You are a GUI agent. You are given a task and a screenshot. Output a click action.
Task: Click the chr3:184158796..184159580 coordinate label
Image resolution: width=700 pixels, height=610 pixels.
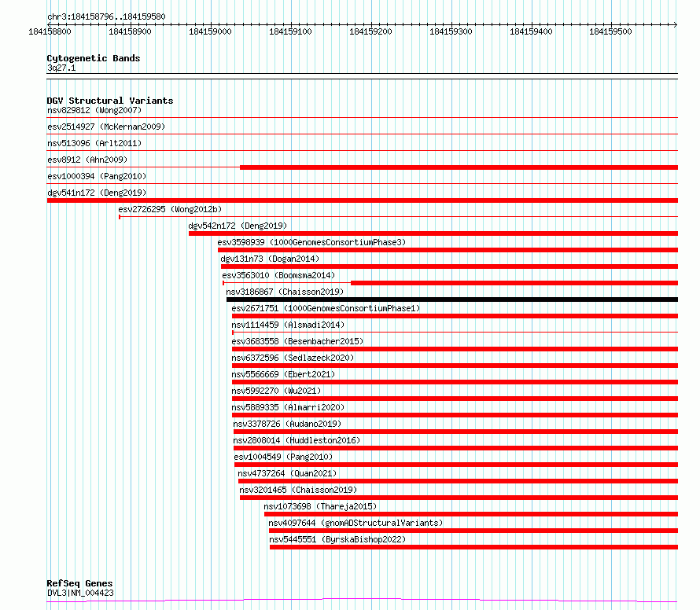(106, 17)
